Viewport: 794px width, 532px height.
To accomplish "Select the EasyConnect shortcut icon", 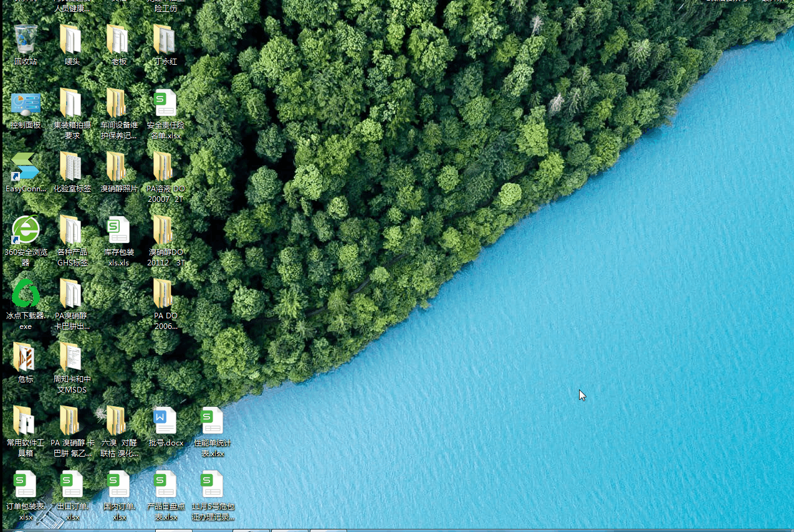I will click(26, 168).
